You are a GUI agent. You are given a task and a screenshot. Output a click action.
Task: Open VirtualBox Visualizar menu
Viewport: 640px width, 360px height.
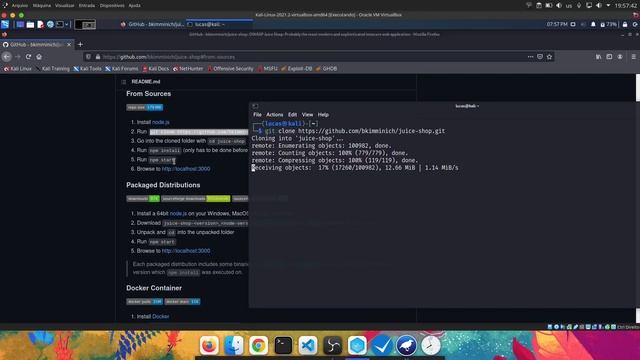[x=65, y=6]
